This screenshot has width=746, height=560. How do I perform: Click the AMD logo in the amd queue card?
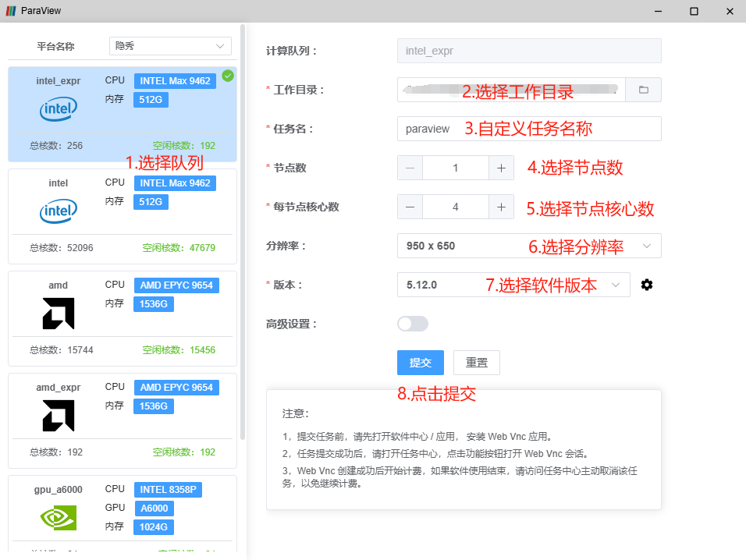(x=59, y=314)
